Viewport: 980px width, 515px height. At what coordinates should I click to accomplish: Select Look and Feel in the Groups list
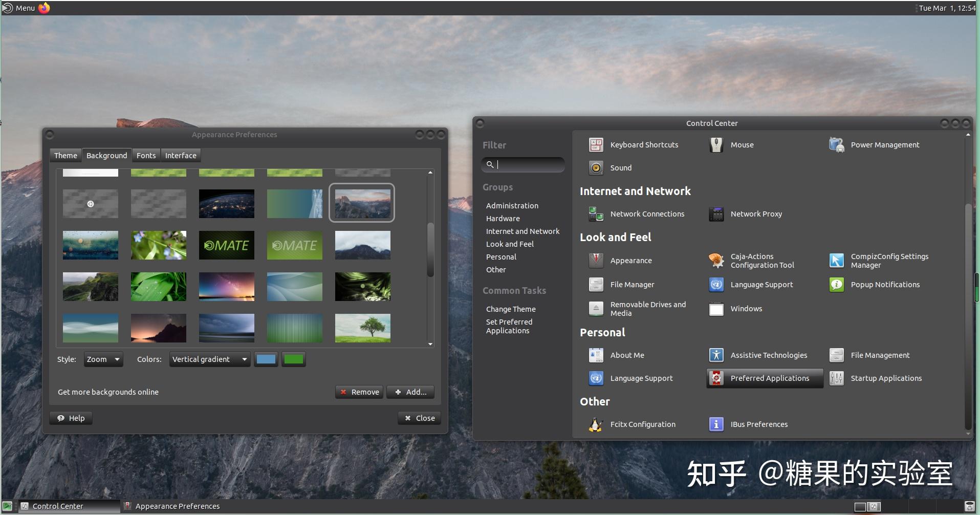point(509,244)
